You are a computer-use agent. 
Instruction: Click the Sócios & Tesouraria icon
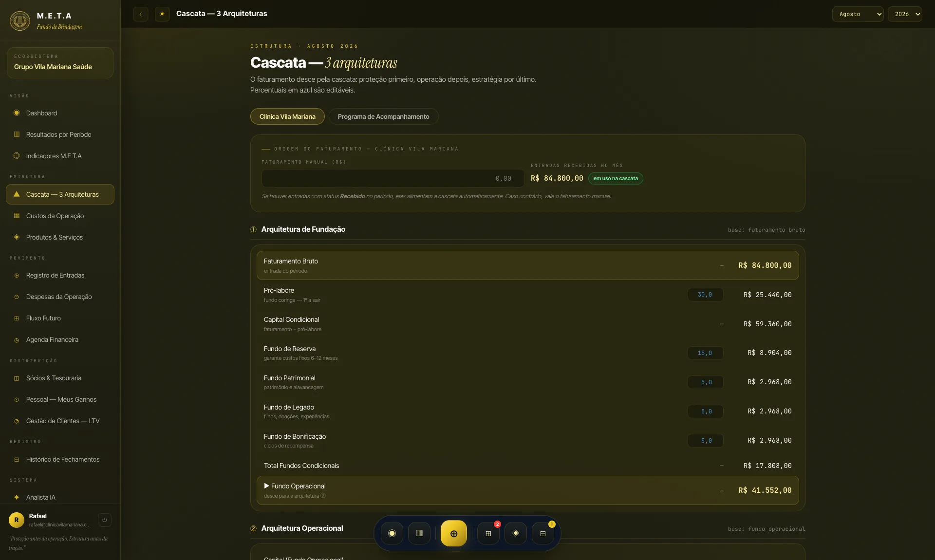(x=17, y=378)
